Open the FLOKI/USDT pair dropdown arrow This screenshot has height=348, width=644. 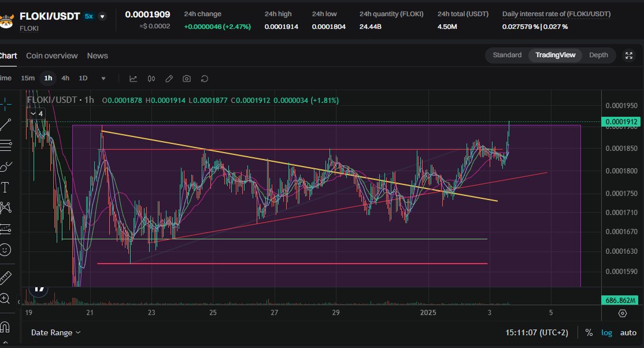tap(103, 17)
